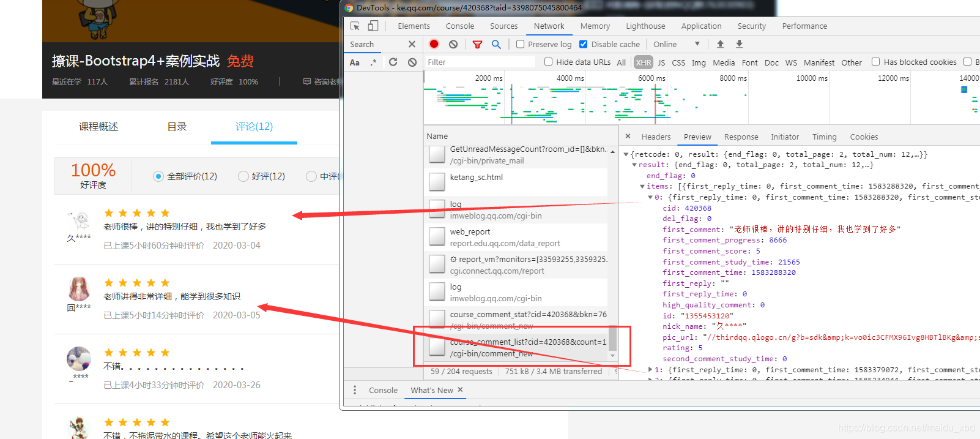This screenshot has width=980, height=439.
Task: Refresh the search results
Action: (393, 62)
